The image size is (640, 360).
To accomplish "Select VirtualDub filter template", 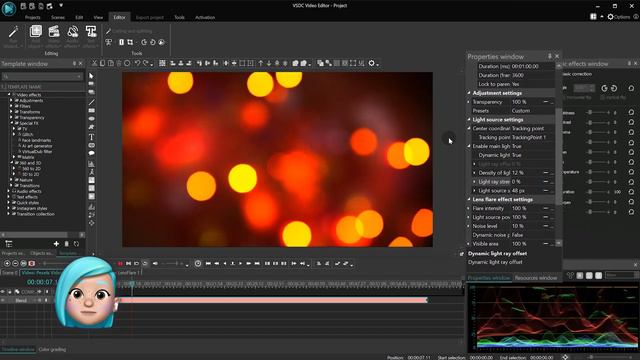I will tap(37, 151).
